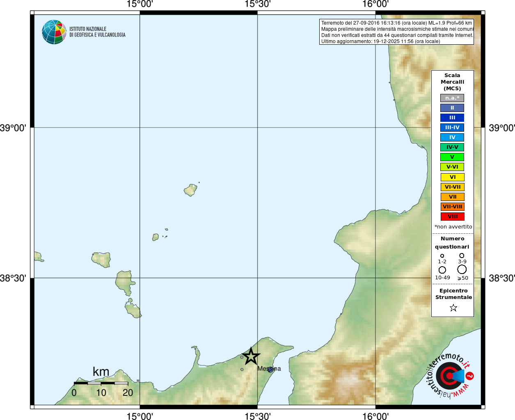Click the ≥50 questionnaires circle in the legend

[x=462, y=269]
